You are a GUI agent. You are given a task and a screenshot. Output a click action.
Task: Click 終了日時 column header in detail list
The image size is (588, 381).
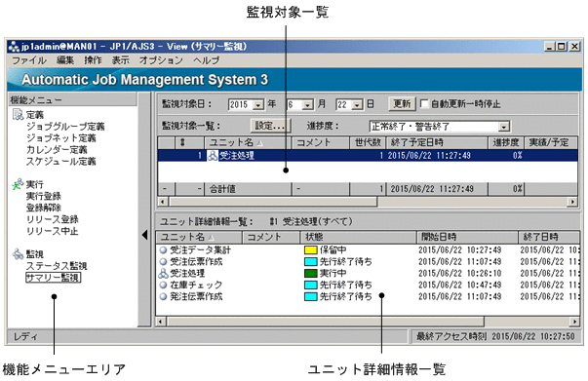tap(549, 237)
